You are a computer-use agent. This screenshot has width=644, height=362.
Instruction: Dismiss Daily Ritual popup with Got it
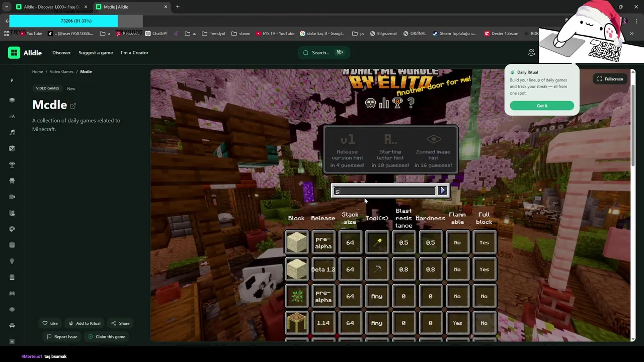coord(542,106)
